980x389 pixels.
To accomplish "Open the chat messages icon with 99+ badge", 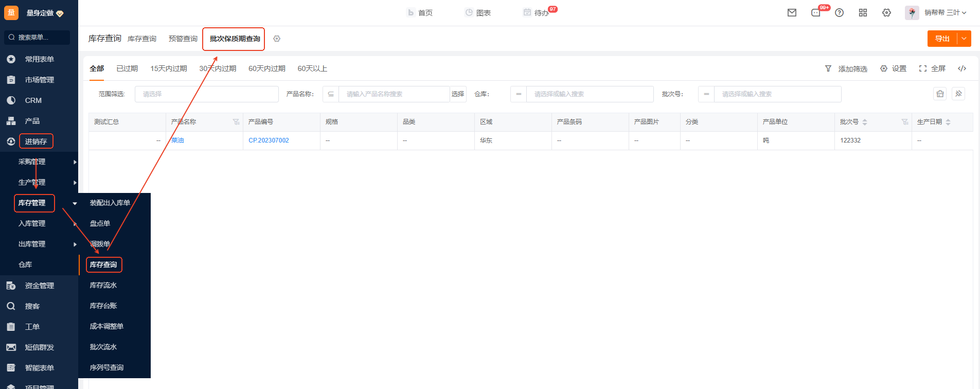I will coord(816,13).
